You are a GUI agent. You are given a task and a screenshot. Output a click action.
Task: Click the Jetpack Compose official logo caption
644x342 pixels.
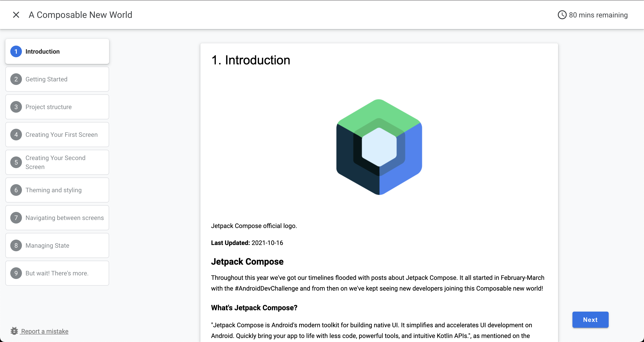click(x=254, y=226)
